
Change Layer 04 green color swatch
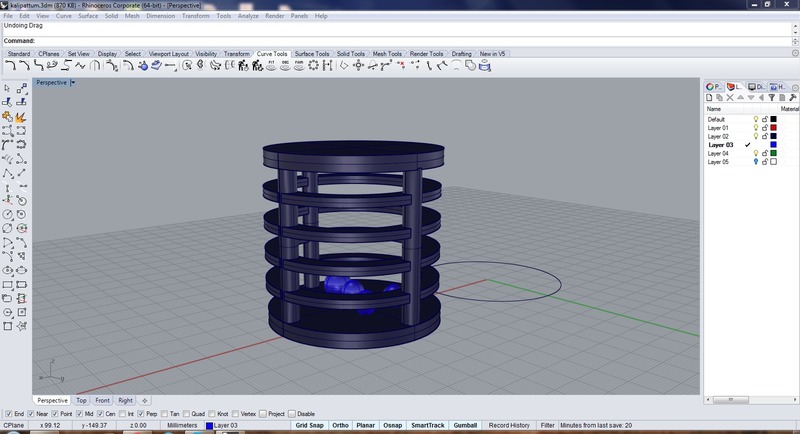tap(773, 153)
